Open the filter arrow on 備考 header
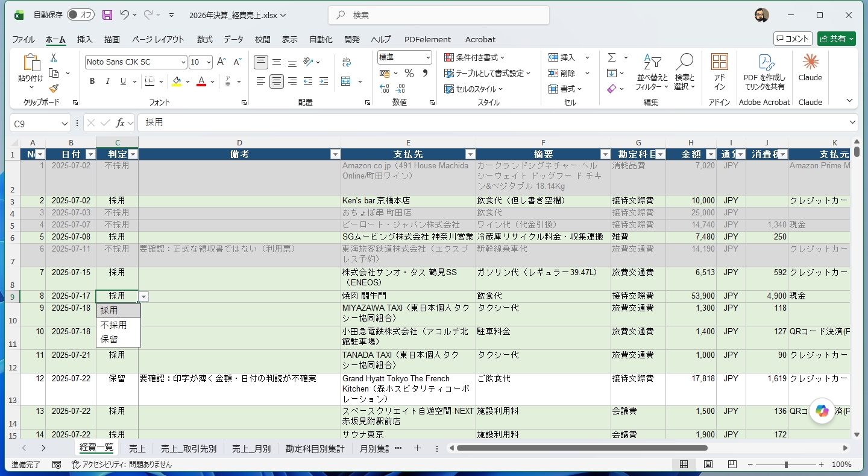The height and width of the screenshot is (476, 868). click(335, 154)
